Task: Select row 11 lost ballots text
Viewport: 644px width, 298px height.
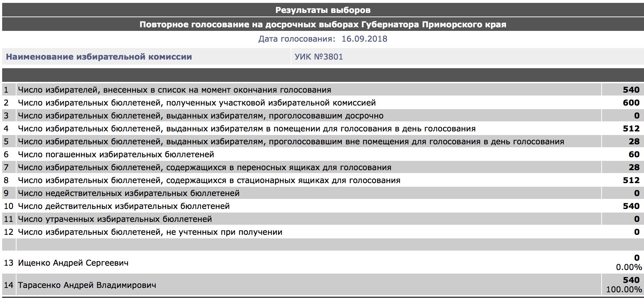Action: click(x=115, y=219)
